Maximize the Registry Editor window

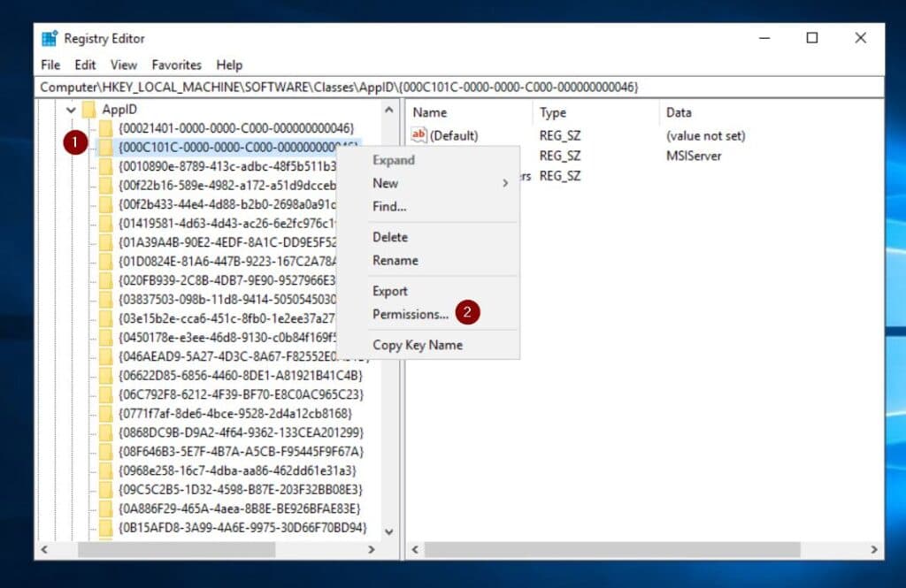pos(812,38)
